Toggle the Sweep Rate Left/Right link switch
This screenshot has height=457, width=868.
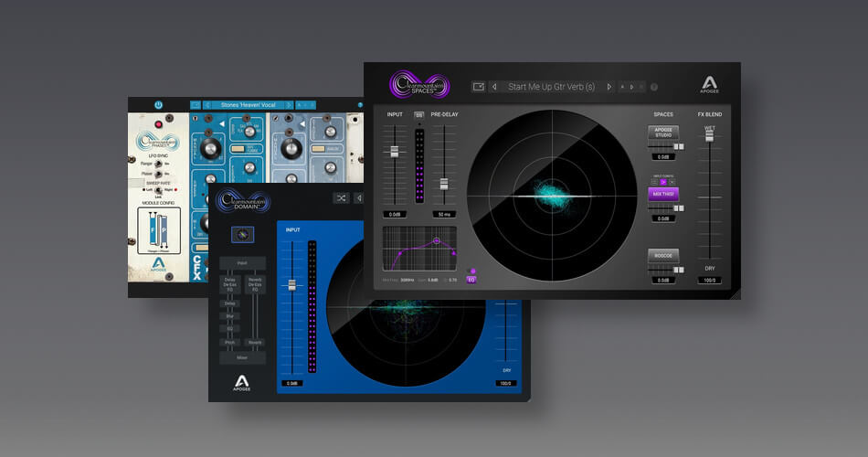point(158,190)
